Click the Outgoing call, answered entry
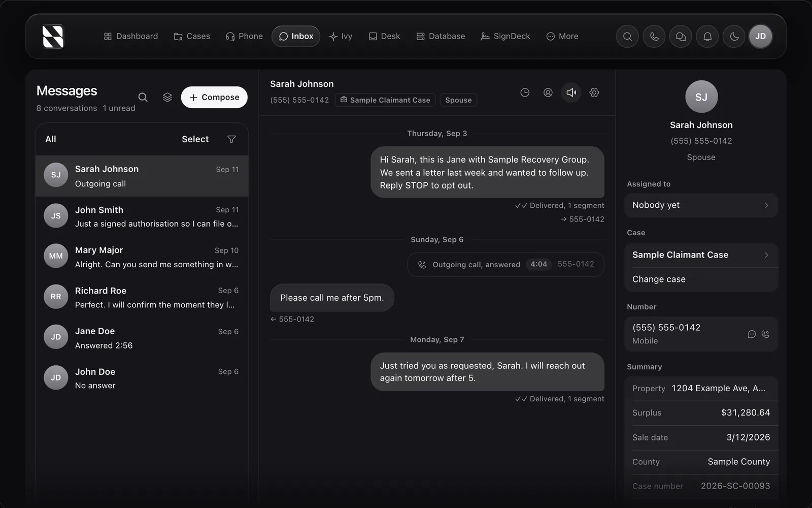This screenshot has width=812, height=508. point(505,265)
